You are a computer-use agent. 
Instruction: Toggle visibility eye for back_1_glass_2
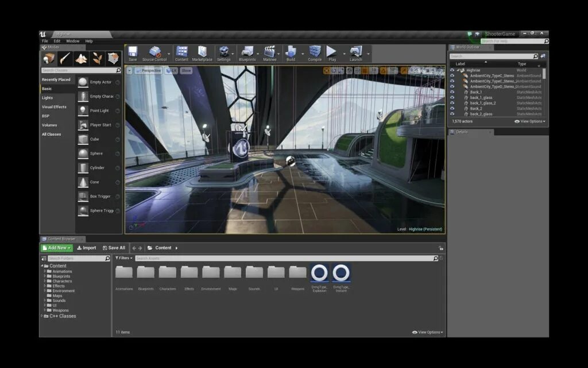452,103
